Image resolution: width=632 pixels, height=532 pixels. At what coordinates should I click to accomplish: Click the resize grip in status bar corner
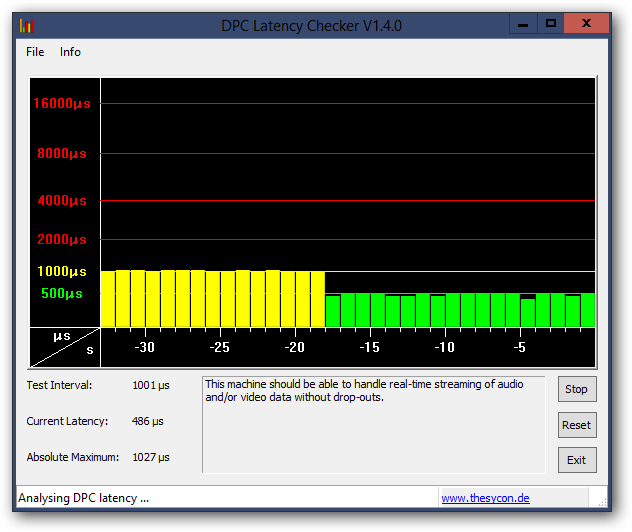tap(602, 501)
